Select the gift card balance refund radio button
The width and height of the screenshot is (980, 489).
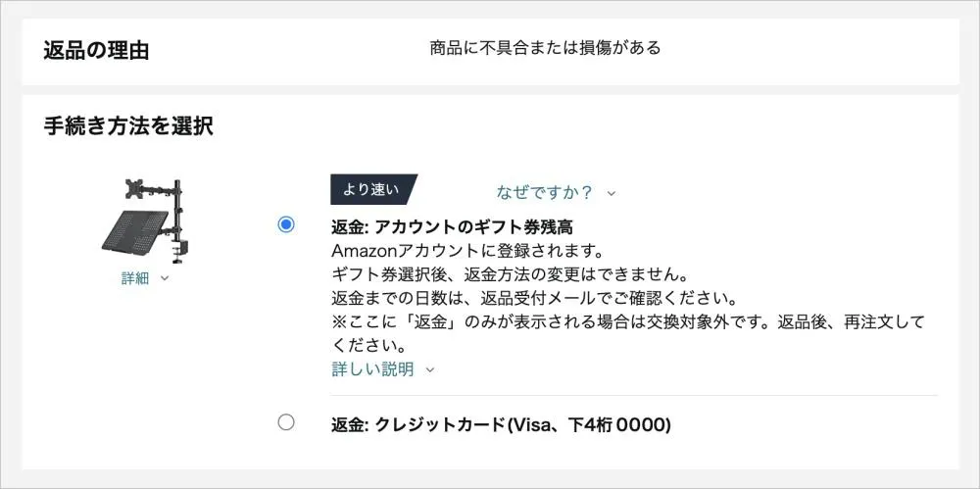tap(285, 224)
